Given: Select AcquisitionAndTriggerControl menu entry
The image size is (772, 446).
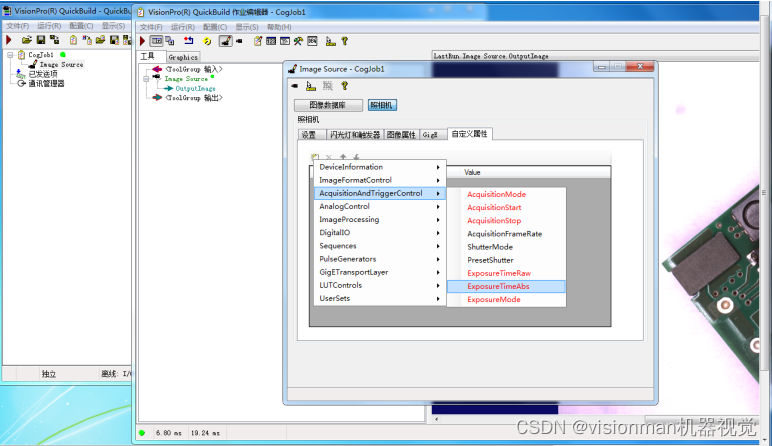Looking at the screenshot, I should (x=380, y=193).
